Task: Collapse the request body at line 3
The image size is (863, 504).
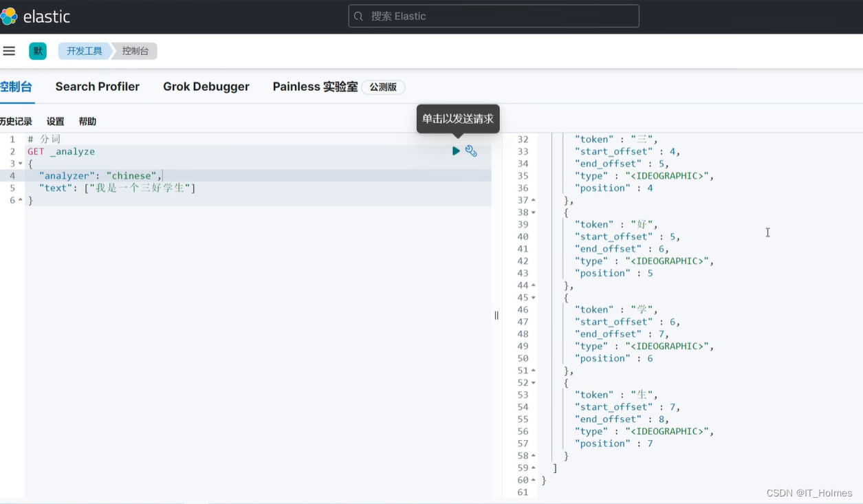Action: coord(20,164)
